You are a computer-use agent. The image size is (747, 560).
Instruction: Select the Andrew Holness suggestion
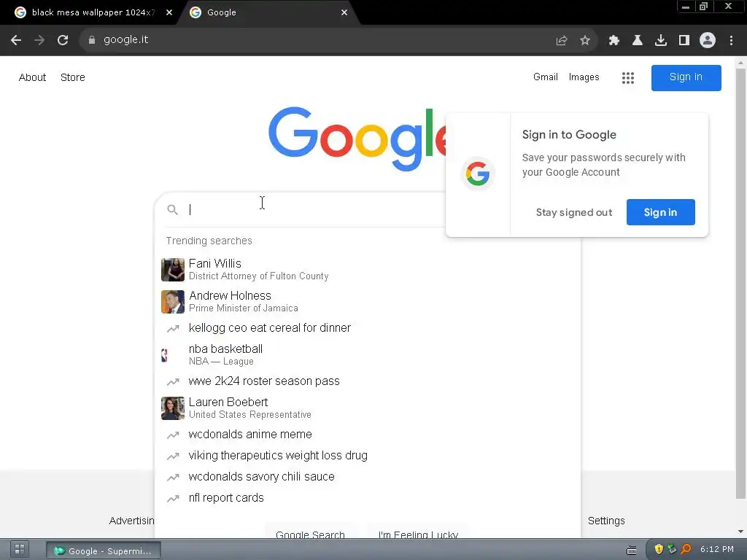pos(368,301)
